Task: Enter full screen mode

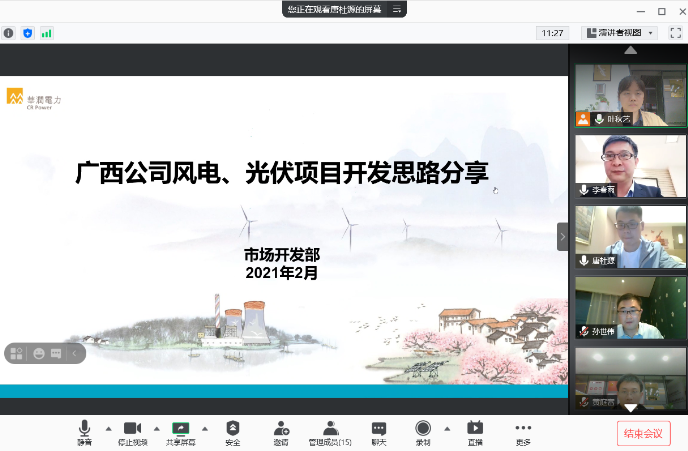Action: (x=676, y=33)
